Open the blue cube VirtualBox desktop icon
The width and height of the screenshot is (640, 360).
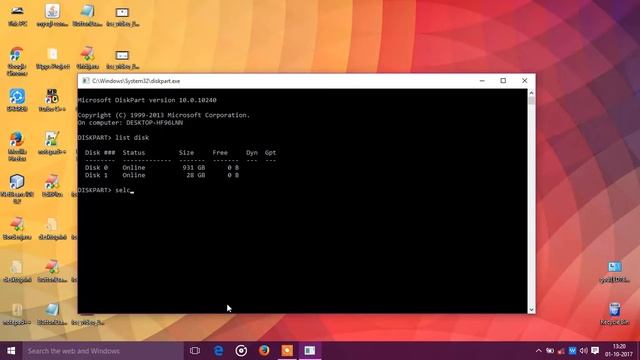pos(17,189)
